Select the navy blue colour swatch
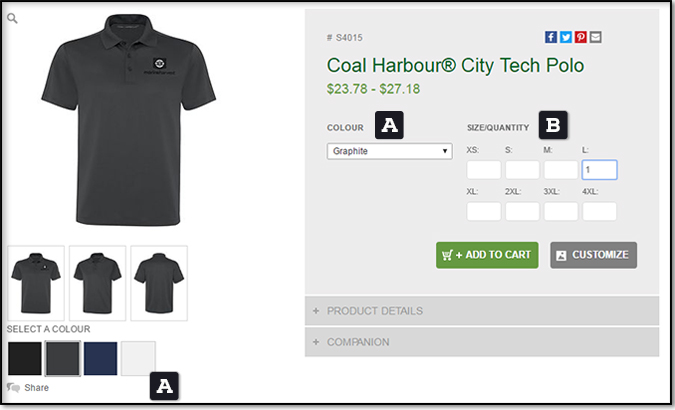 pyautogui.click(x=100, y=358)
